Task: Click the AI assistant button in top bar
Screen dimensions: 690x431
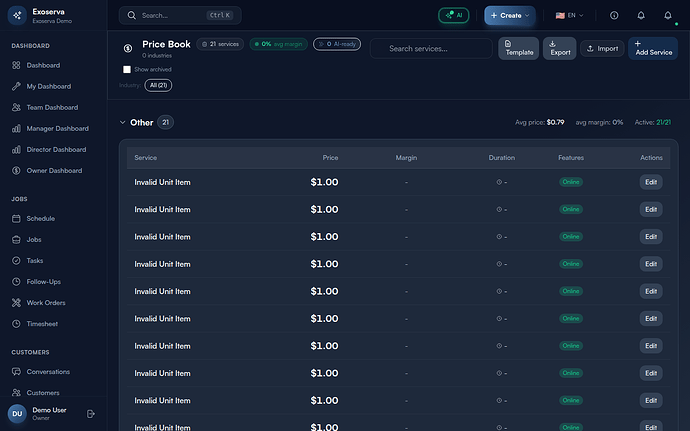Action: point(453,15)
